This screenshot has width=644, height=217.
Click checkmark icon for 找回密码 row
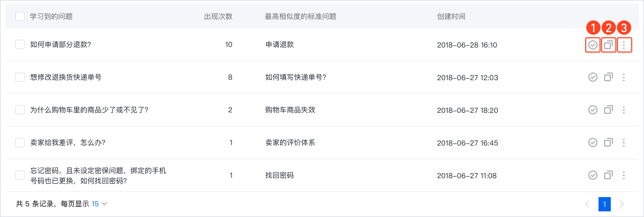tap(592, 175)
